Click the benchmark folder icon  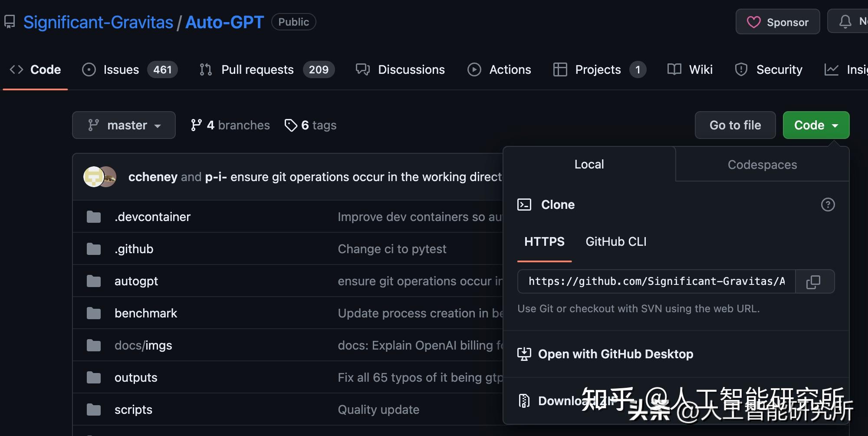tap(94, 313)
